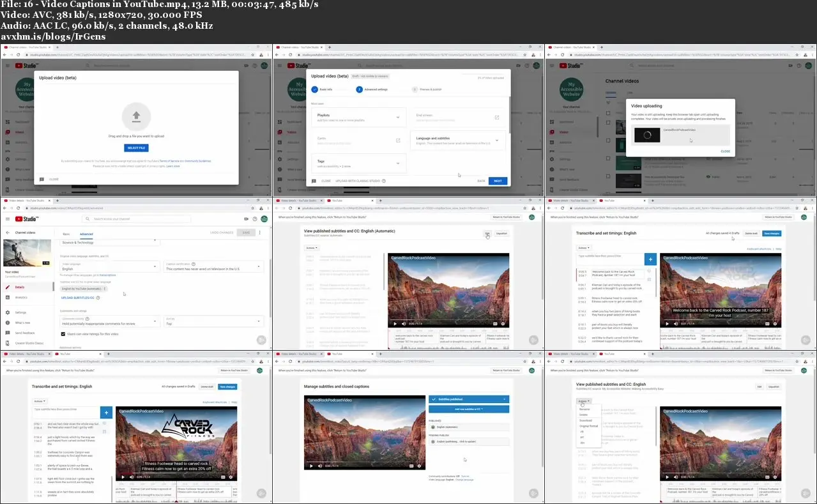This screenshot has width=817, height=504.
Task: Click UPLOAD WITH CLASSIC STUDIO
Action: pyautogui.click(x=358, y=181)
